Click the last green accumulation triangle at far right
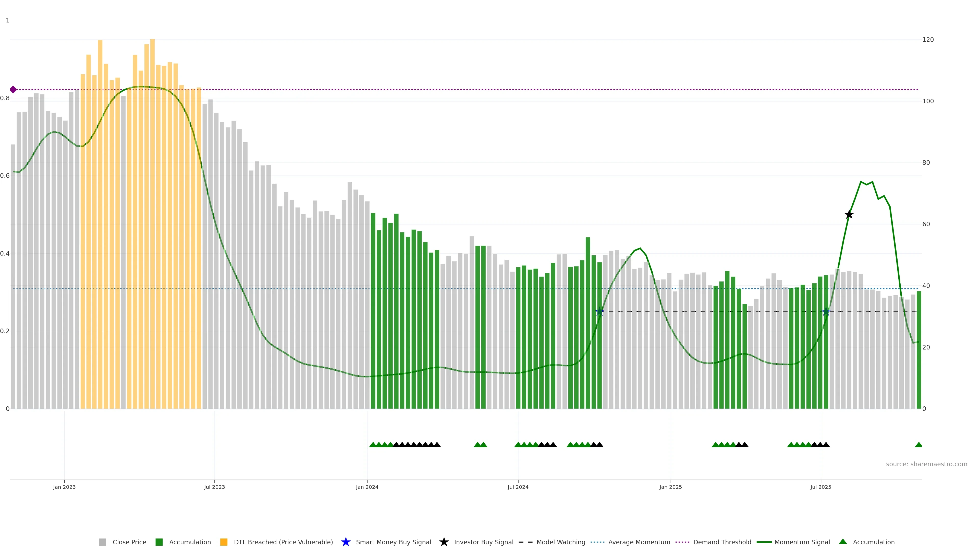The width and height of the screenshot is (980, 551). click(918, 445)
